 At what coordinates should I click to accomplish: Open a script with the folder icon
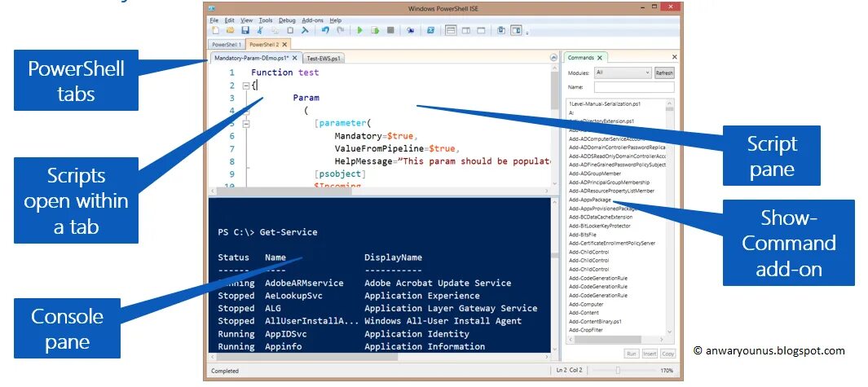coord(231,30)
